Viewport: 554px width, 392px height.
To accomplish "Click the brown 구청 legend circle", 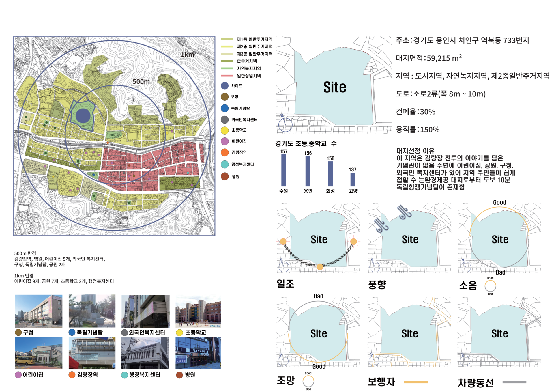I will click(225, 97).
